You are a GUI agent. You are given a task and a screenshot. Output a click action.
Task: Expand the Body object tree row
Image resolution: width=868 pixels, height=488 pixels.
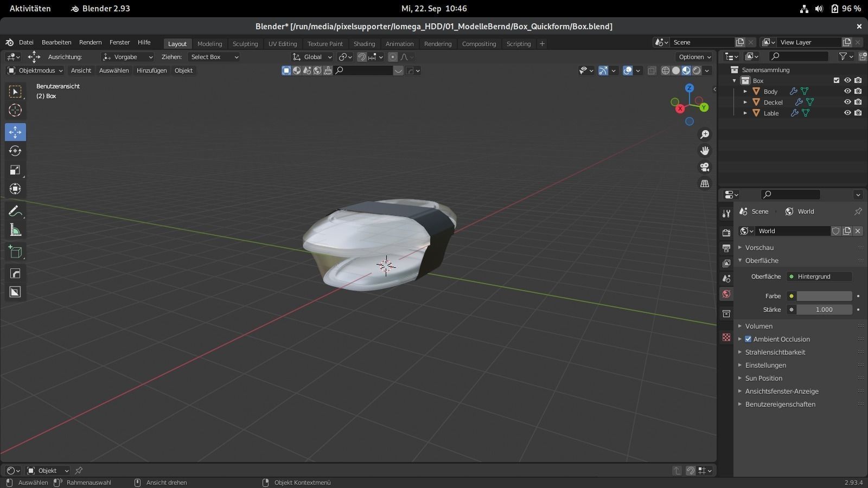click(745, 91)
